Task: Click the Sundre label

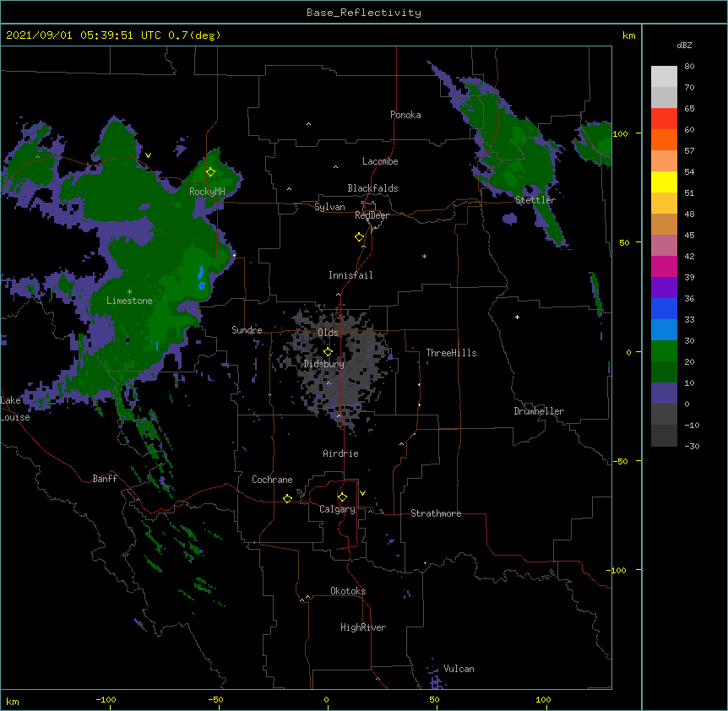Action: (247, 330)
